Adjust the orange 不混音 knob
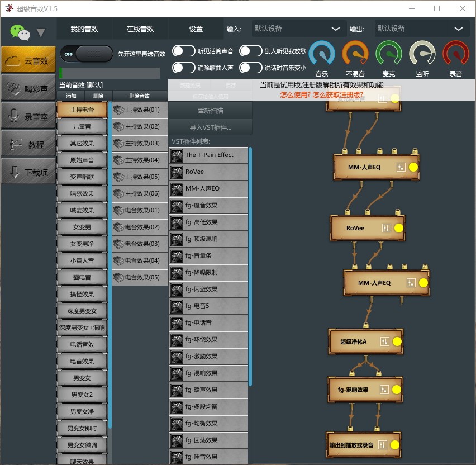Screen dimensions: 476x465 355,54
